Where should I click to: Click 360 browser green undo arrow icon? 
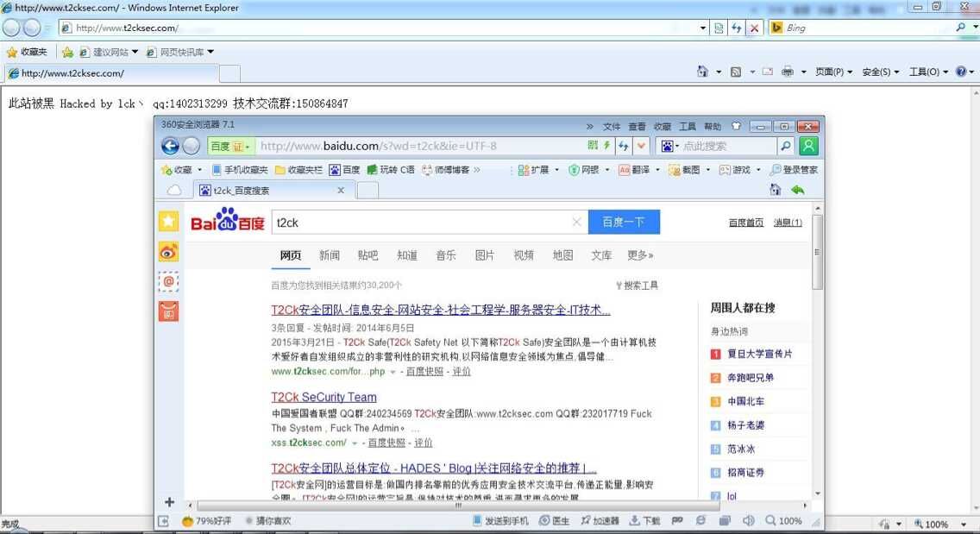(x=797, y=190)
